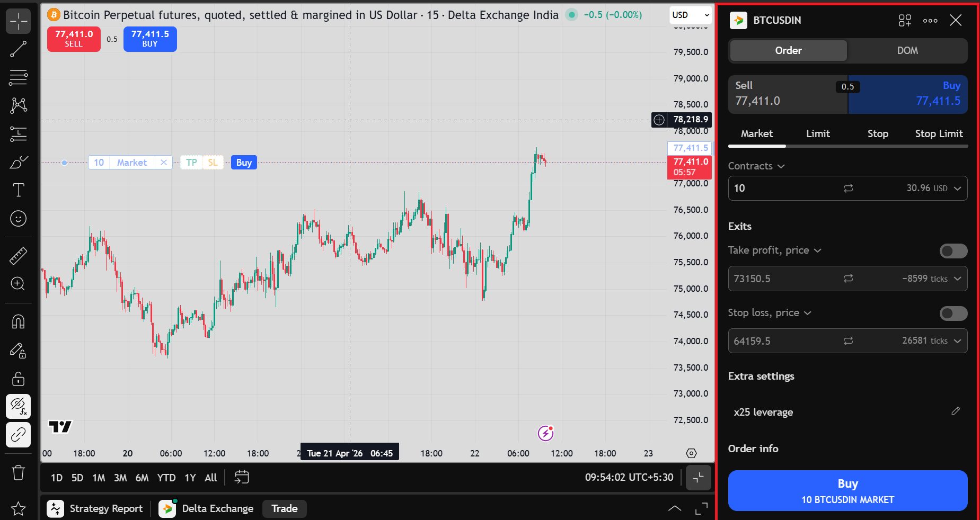980x520 pixels.
Task: Click Buy on the chart order line
Action: click(244, 163)
